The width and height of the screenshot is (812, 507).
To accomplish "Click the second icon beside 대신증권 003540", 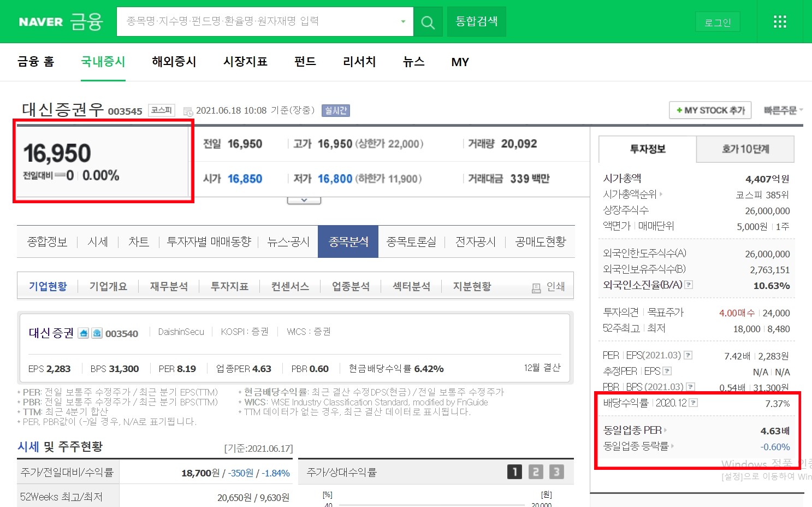I will (x=97, y=333).
